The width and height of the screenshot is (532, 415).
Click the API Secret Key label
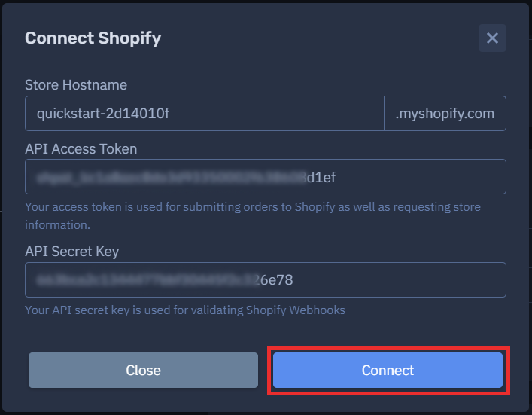pos(71,252)
